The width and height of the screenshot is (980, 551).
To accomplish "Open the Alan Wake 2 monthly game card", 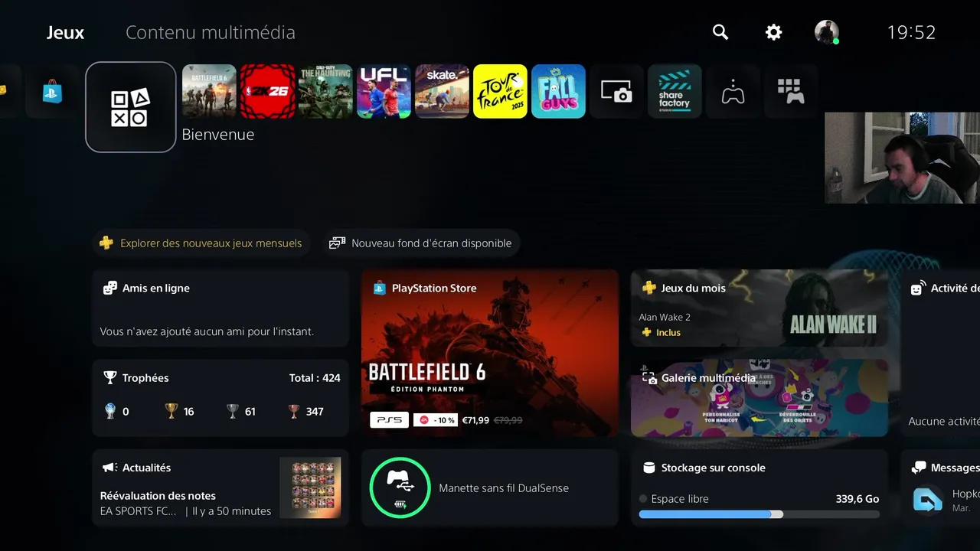I will point(759,308).
